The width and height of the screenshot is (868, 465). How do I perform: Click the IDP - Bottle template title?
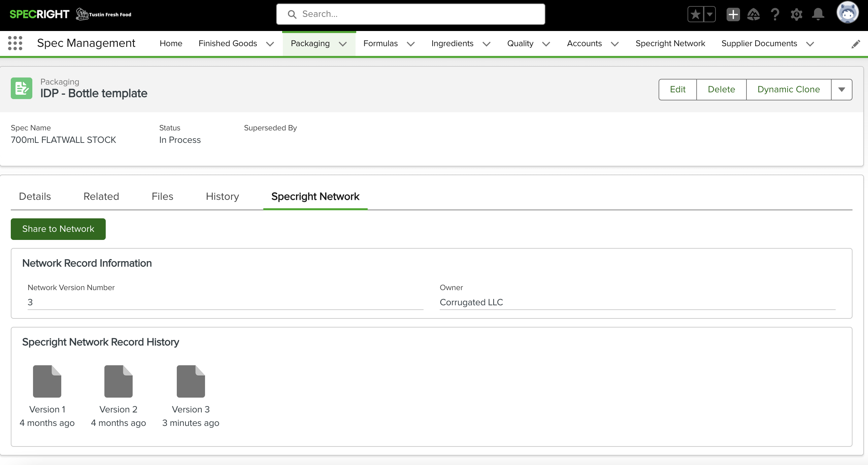point(94,93)
